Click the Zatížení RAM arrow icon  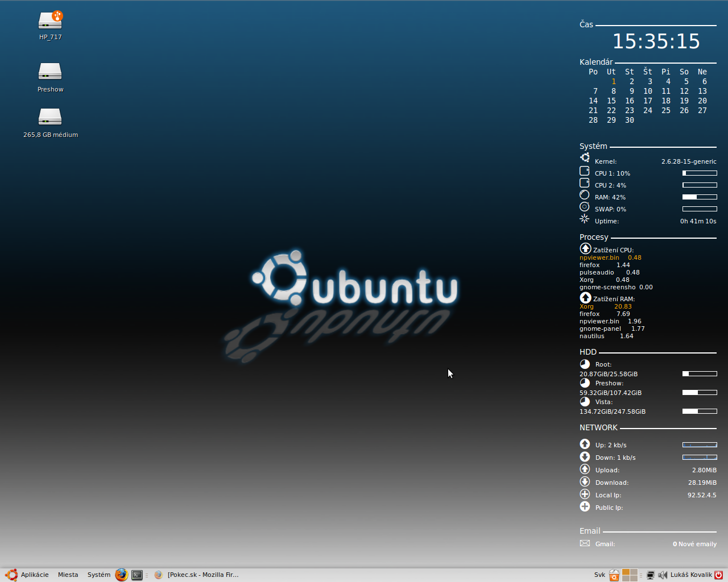tap(585, 297)
